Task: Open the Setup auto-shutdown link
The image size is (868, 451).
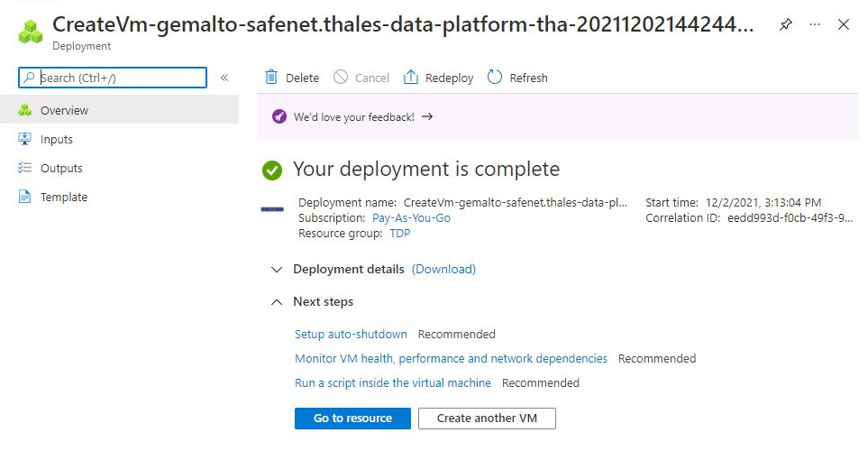Action: [351, 334]
